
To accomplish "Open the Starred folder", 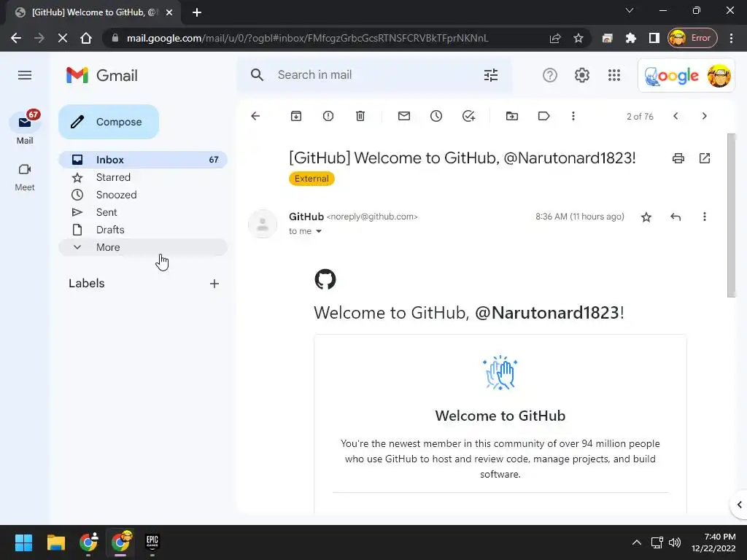I will [143, 177].
